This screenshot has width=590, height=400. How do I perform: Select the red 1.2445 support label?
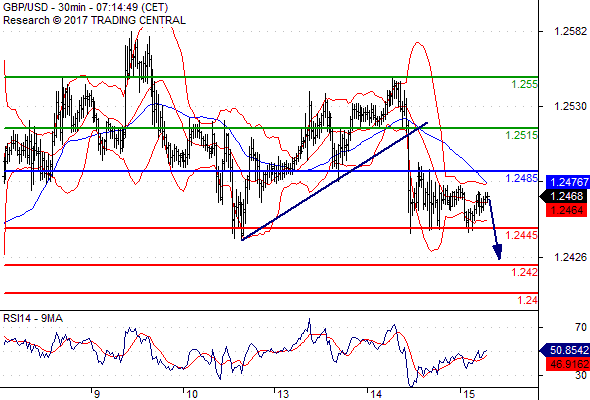[522, 235]
